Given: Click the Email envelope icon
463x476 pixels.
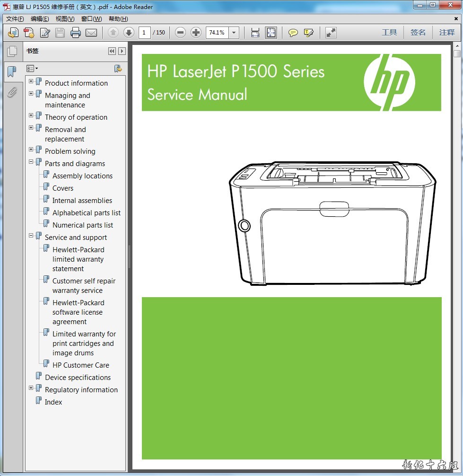Looking at the screenshot, I should click(x=91, y=33).
